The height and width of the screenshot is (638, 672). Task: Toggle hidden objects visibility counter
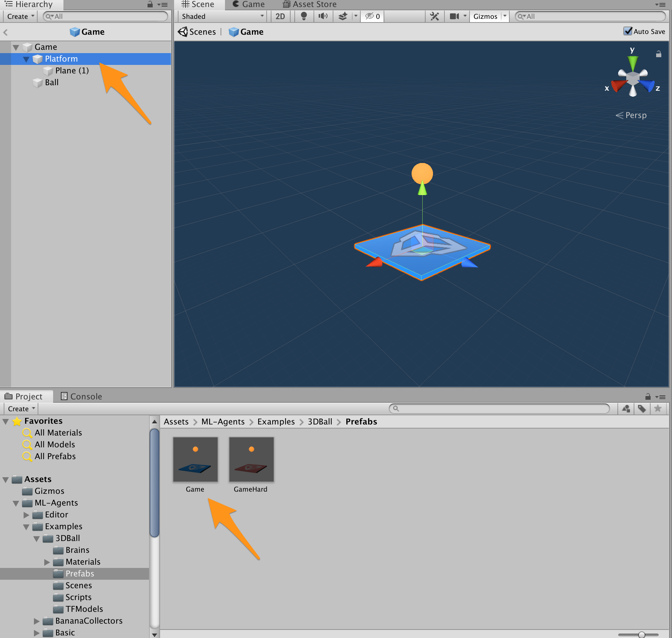click(x=373, y=16)
